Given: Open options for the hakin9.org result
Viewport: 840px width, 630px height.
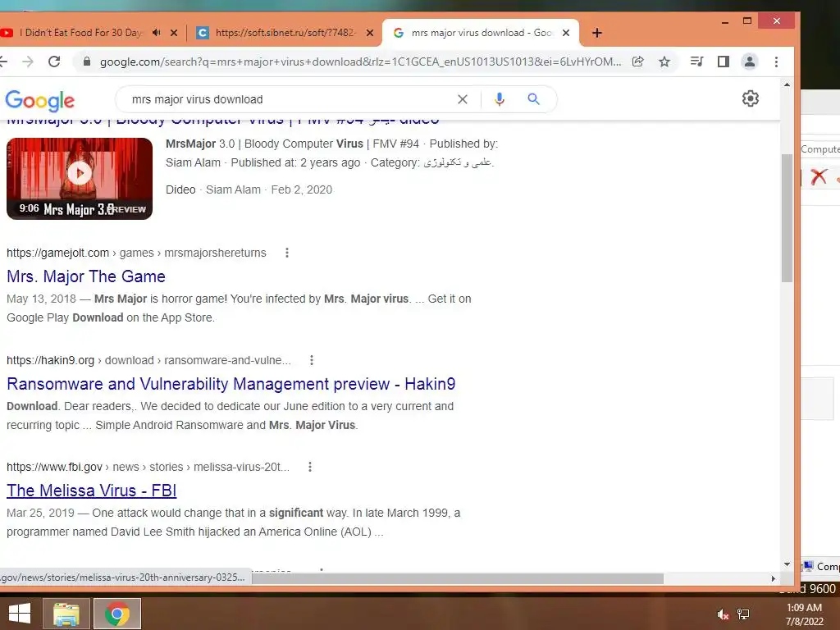Looking at the screenshot, I should tap(311, 361).
